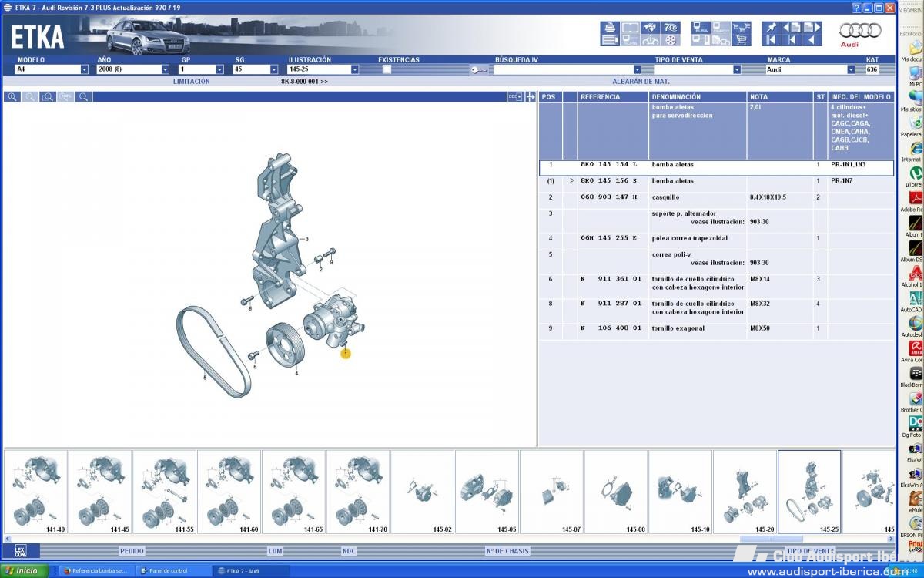Screen dimensions: 924x578
Task: Click the handshake partner icon
Action: point(651,27)
